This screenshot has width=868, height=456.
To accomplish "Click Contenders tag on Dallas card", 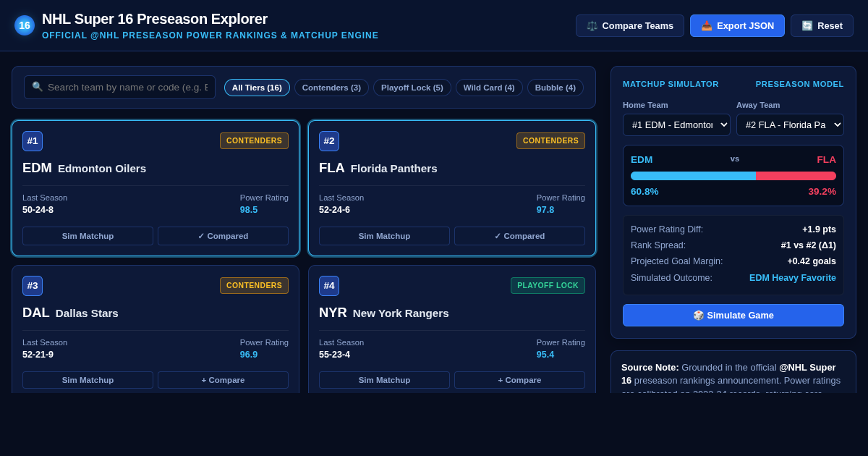I will coord(254,286).
